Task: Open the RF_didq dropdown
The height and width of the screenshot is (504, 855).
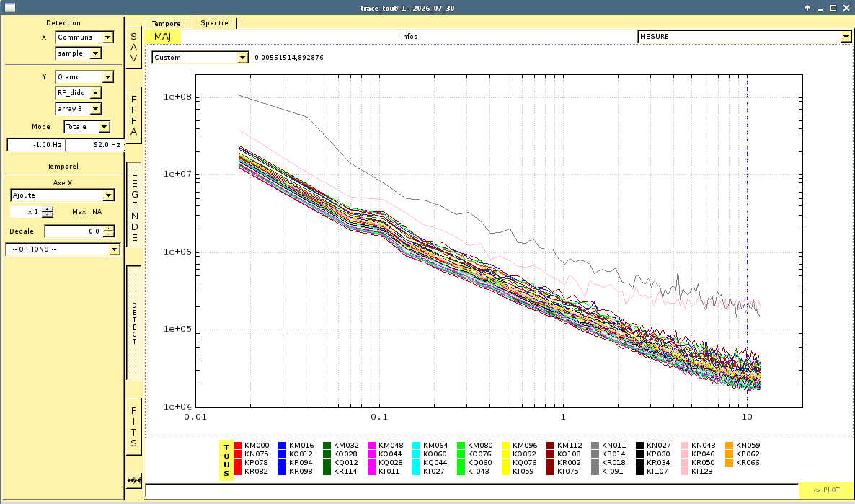Action: pos(79,93)
